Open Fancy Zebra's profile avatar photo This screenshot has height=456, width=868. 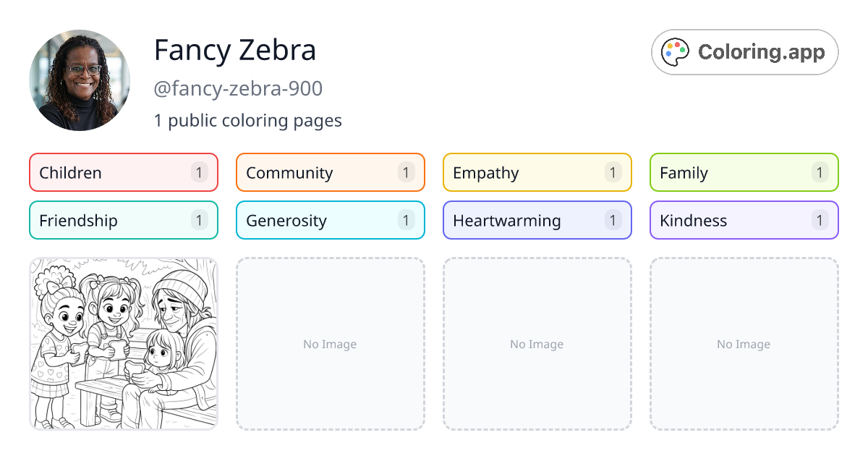click(80, 80)
